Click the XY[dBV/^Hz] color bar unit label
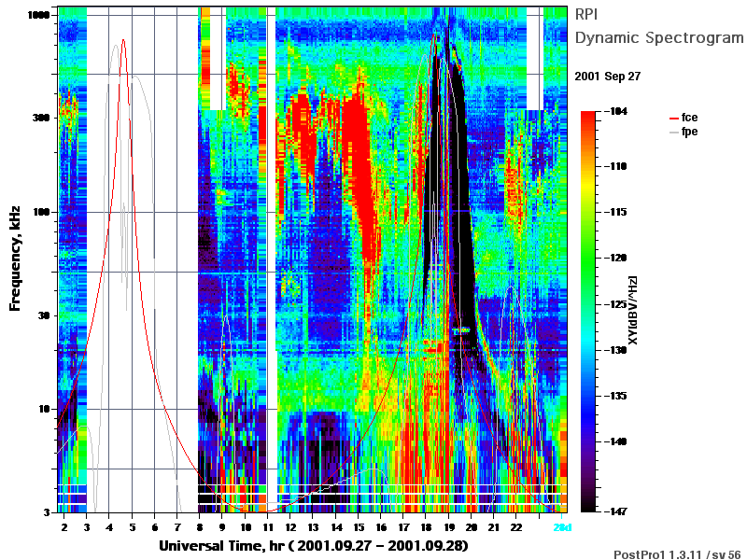Screen dimensions: 747x560 click(632, 310)
